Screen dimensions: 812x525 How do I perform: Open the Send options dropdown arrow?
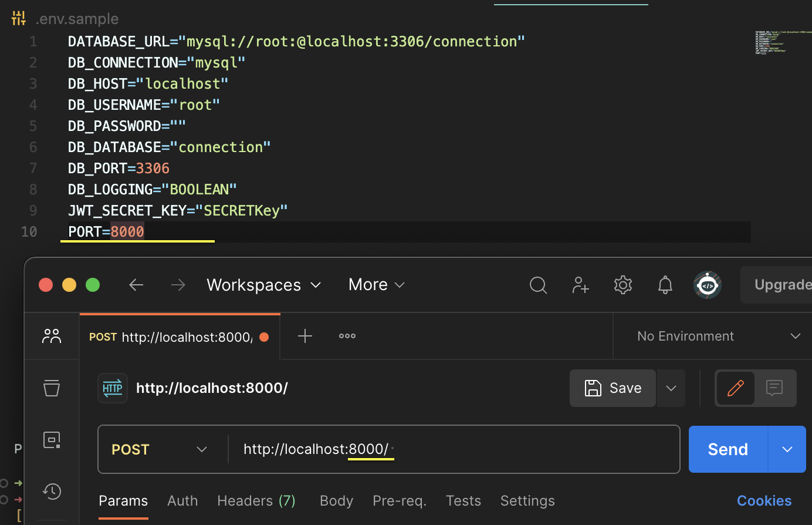click(x=787, y=449)
